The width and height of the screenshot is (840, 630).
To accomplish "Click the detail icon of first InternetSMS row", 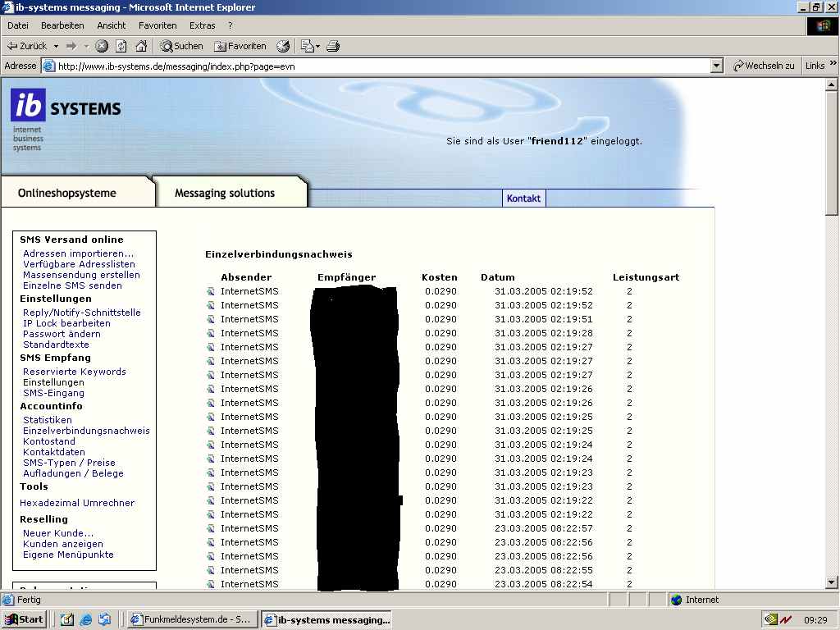I will (x=210, y=291).
